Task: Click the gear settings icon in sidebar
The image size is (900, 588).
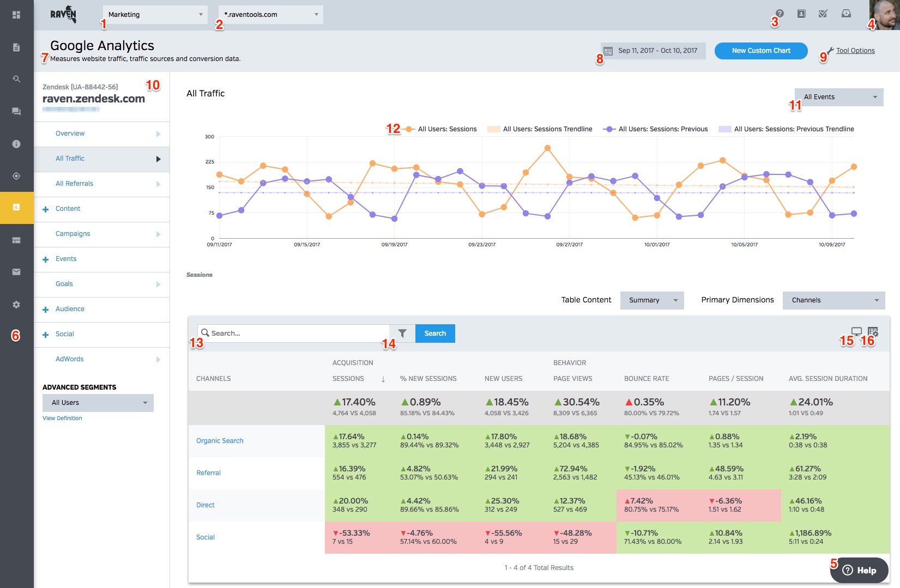Action: 16,305
